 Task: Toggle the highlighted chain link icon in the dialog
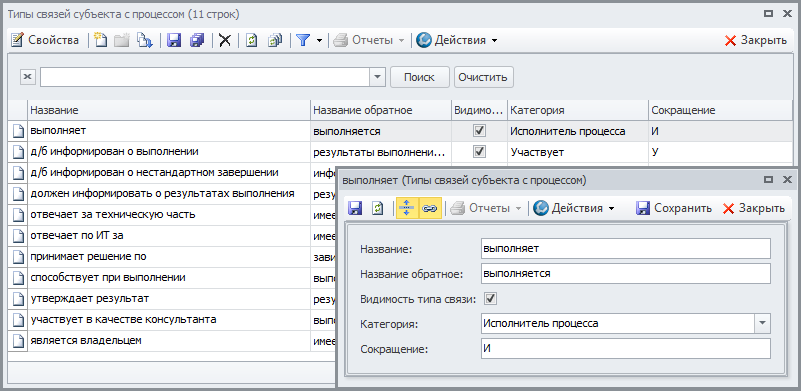[430, 209]
